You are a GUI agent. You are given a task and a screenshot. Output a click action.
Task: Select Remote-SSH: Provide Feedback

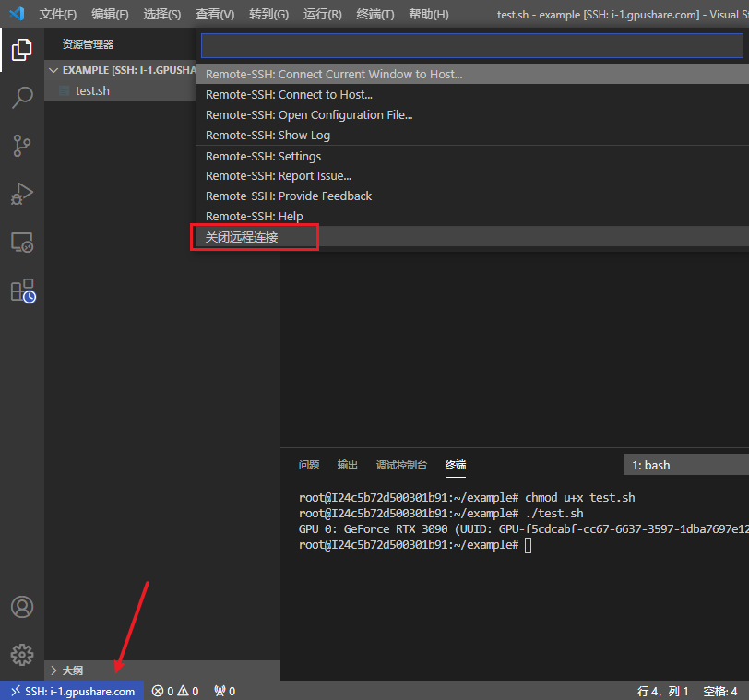472,196
